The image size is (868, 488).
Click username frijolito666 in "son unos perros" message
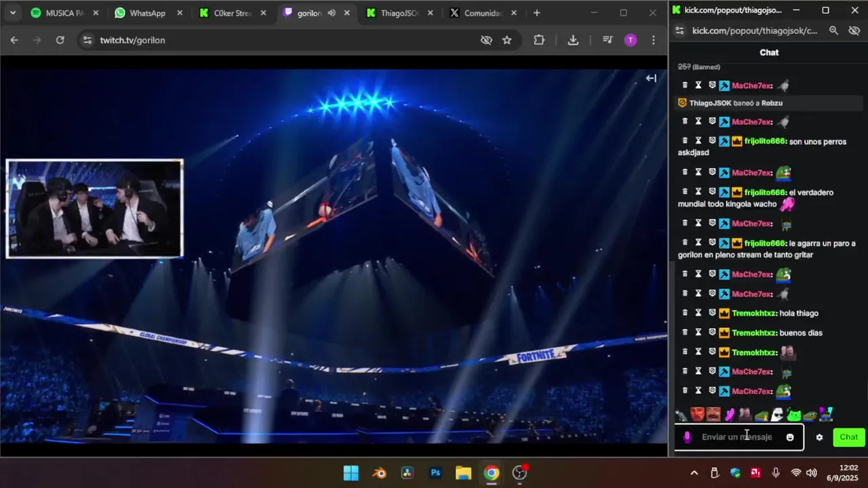click(x=765, y=142)
